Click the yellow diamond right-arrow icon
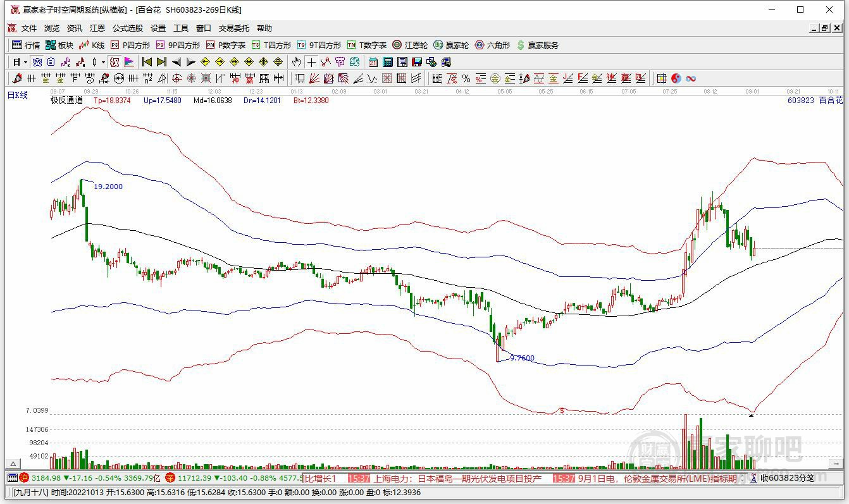 point(220,62)
